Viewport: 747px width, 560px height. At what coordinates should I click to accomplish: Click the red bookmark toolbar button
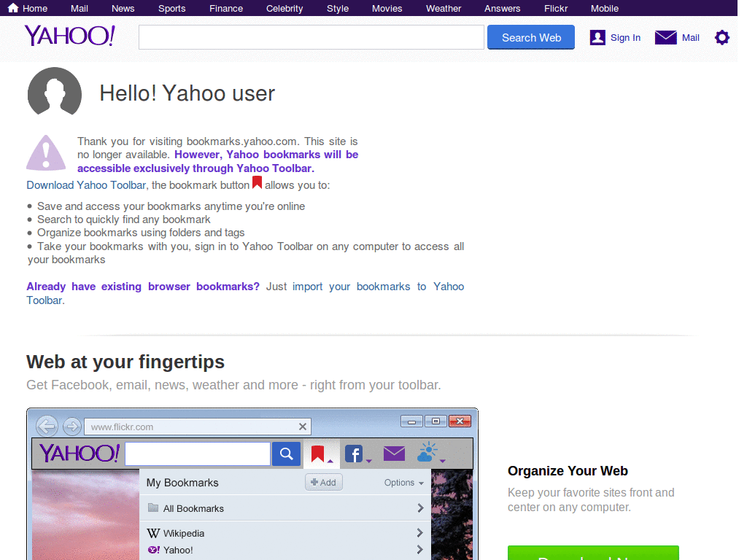point(318,454)
